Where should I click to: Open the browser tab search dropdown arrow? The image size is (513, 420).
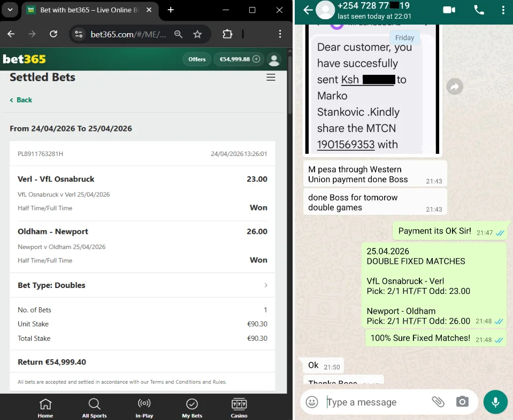(10, 10)
